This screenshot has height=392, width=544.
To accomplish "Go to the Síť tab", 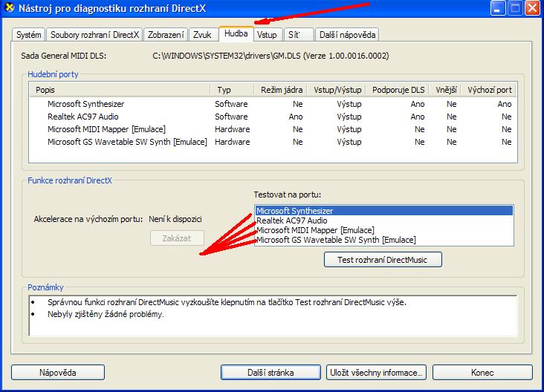I will click(297, 35).
